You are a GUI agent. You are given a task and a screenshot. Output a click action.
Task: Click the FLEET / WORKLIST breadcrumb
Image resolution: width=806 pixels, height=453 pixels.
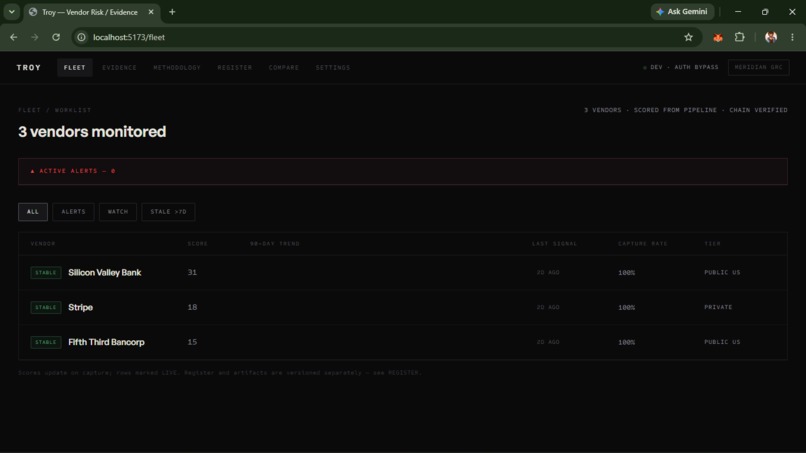54,110
